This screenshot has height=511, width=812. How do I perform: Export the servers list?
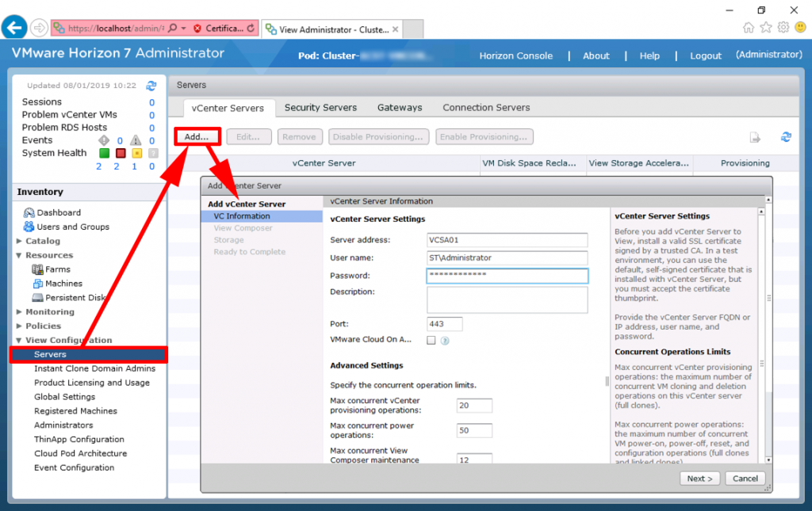pos(754,136)
